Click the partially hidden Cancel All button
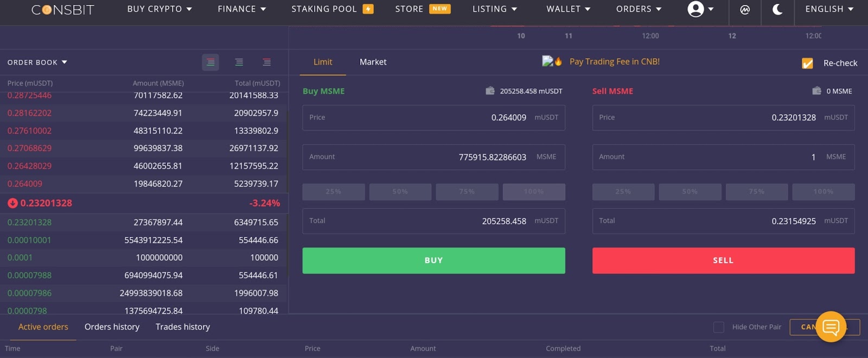 point(825,327)
